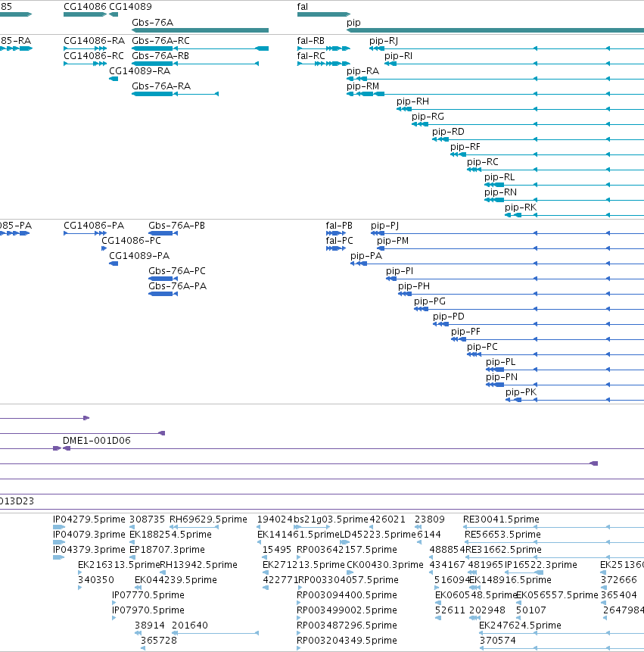
Task: Open the pip-RJ transcript
Action: pos(384,41)
